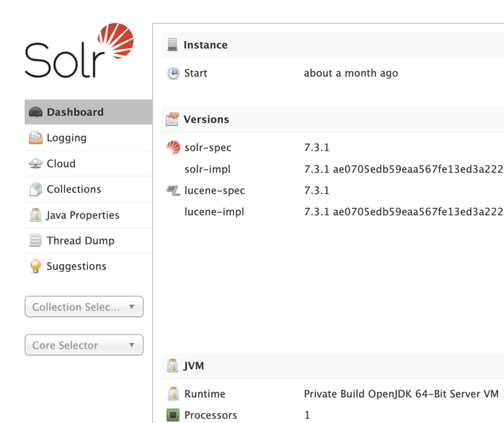Select the Runtime OpenJDK value text
Viewport: 504px width, 423px height.
coord(404,393)
